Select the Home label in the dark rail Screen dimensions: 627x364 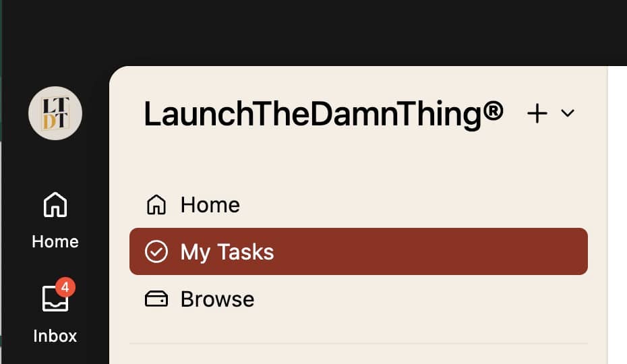pyautogui.click(x=55, y=241)
